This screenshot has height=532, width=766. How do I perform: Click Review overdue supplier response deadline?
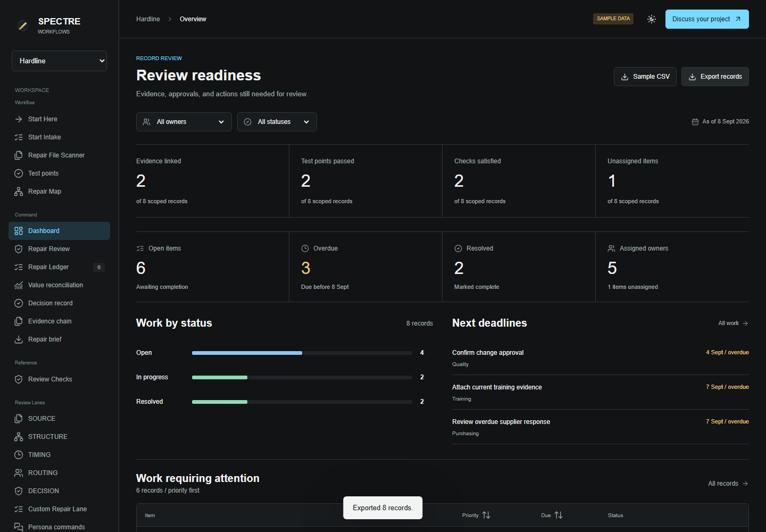[x=601, y=427]
